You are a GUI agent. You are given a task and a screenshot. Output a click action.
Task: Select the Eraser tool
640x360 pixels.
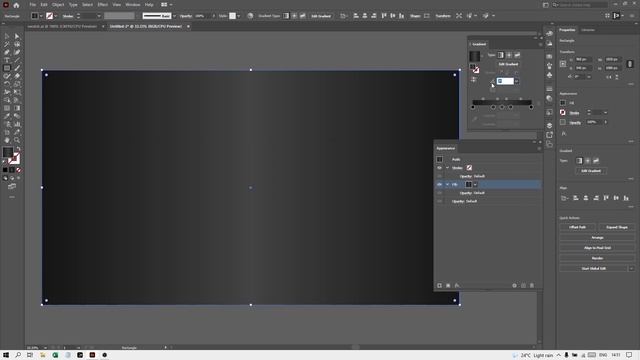coord(17,76)
